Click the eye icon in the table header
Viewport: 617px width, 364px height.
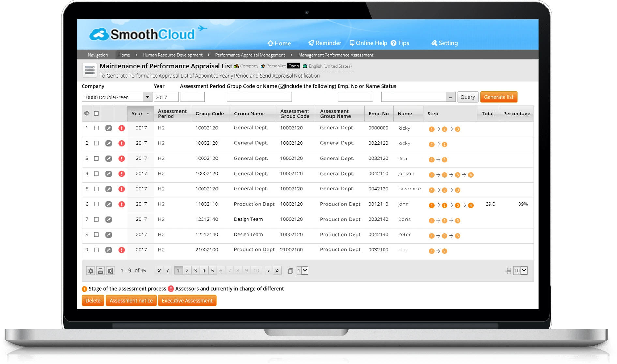[86, 113]
